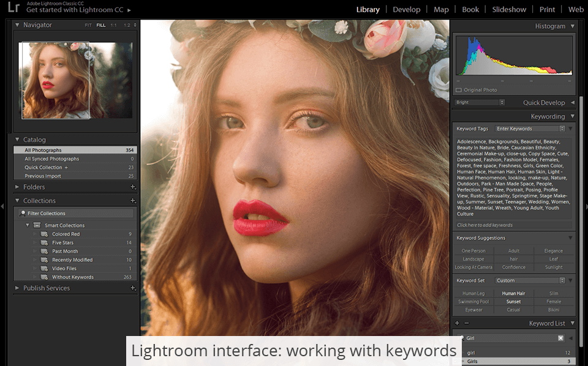
Task: Click the Five Stars smart collection icon
Action: point(44,242)
